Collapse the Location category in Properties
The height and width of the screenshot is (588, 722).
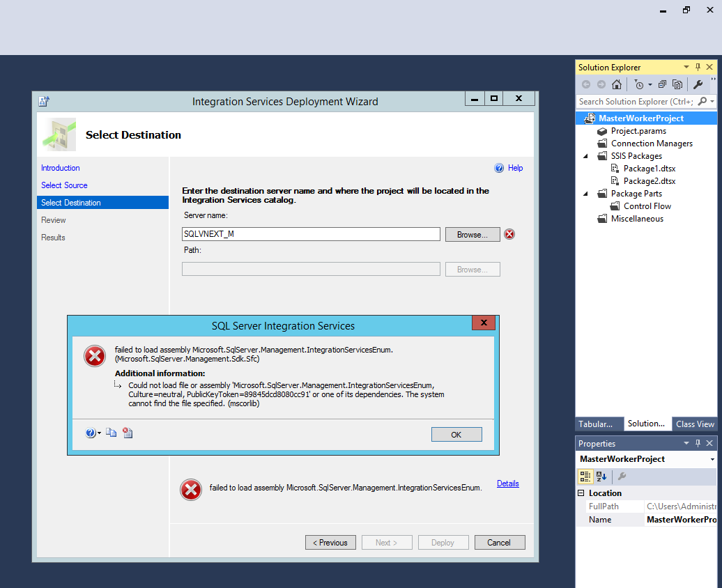(x=581, y=493)
